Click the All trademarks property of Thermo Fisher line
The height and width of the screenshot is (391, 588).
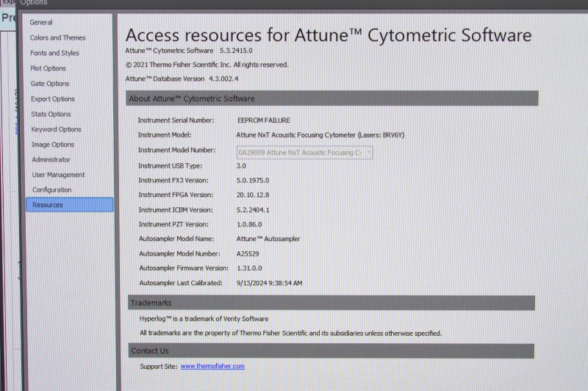pos(291,333)
